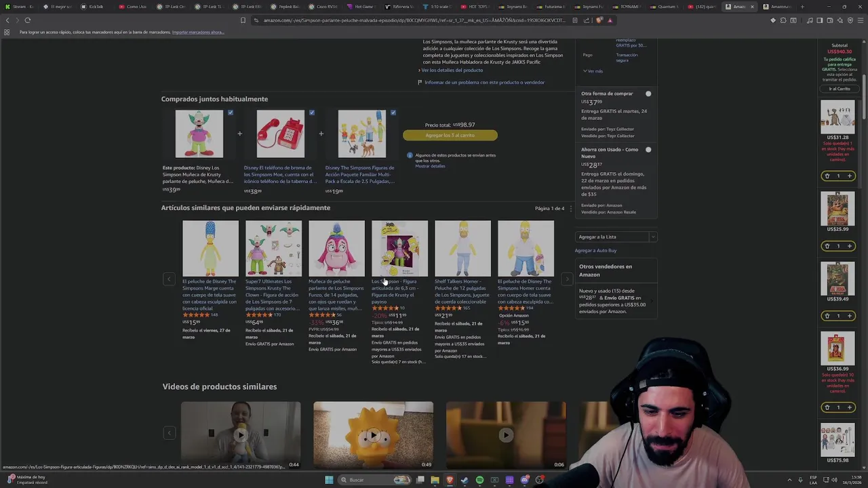Click 'Agregar a Auto Buy' link
This screenshot has height=488, width=868.
(595, 251)
